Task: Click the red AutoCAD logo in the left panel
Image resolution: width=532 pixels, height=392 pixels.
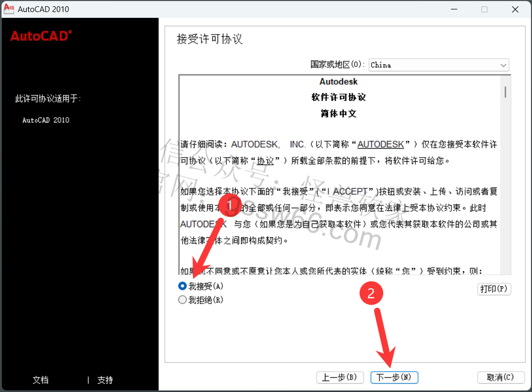Action: (41, 36)
